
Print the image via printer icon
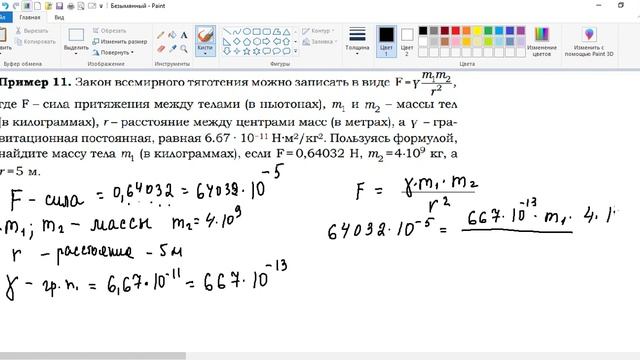(x=71, y=6)
